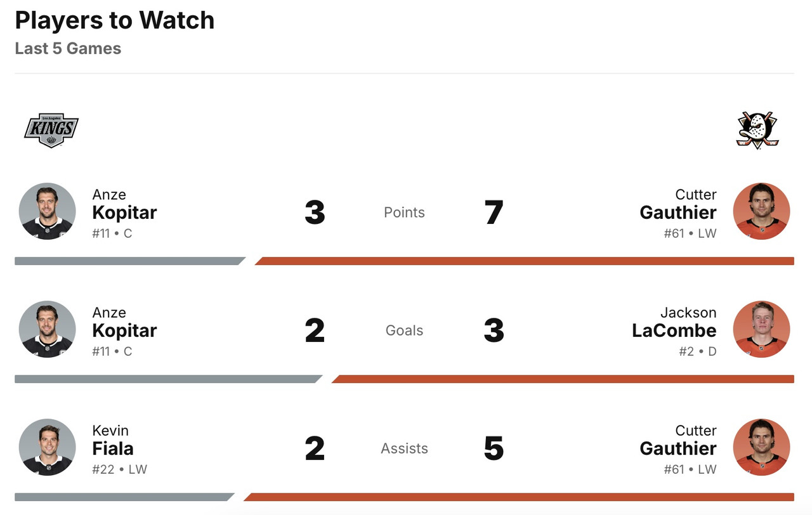The width and height of the screenshot is (812, 515).
Task: Click the orange Ducks bar under Assists
Action: click(x=518, y=497)
